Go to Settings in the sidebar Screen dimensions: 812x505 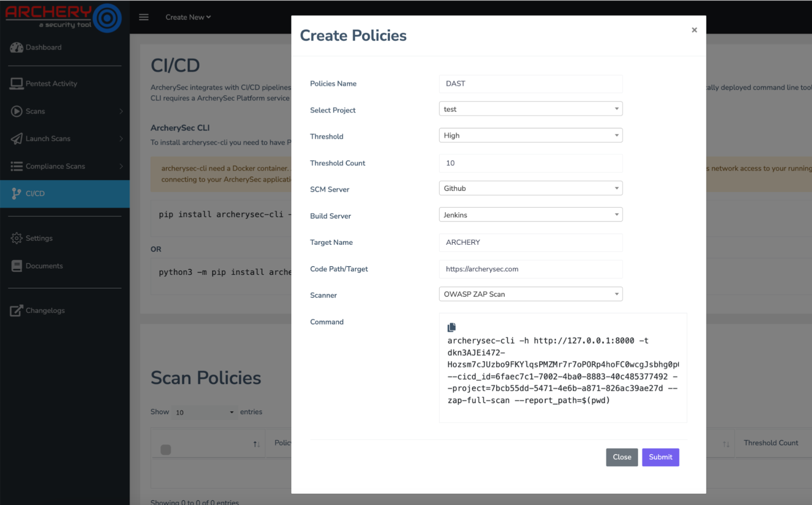tap(65, 238)
